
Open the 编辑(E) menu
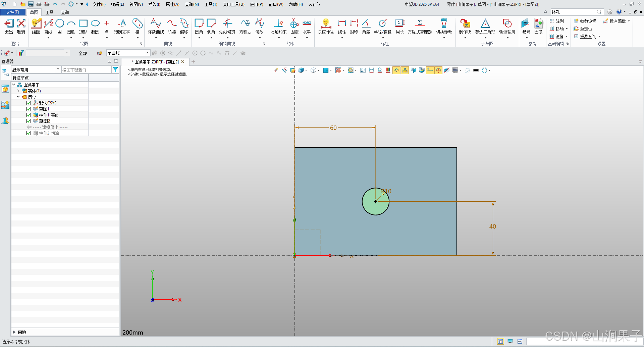(117, 4)
